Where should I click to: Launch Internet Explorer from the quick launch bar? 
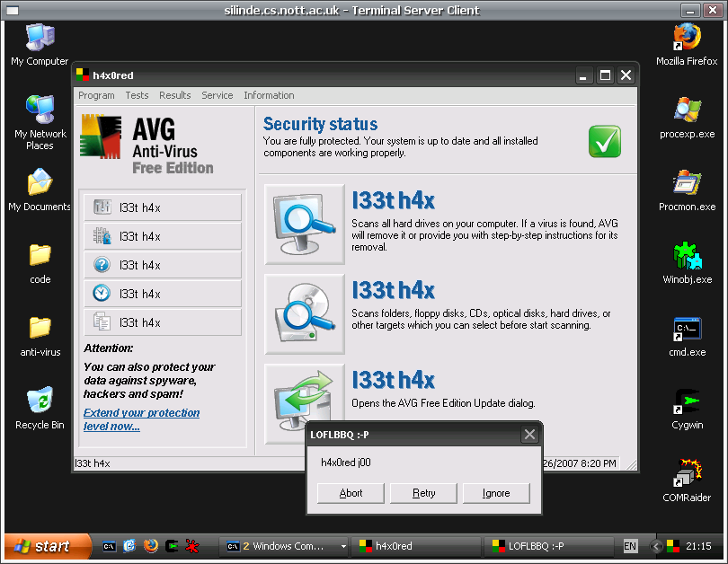[129, 546]
